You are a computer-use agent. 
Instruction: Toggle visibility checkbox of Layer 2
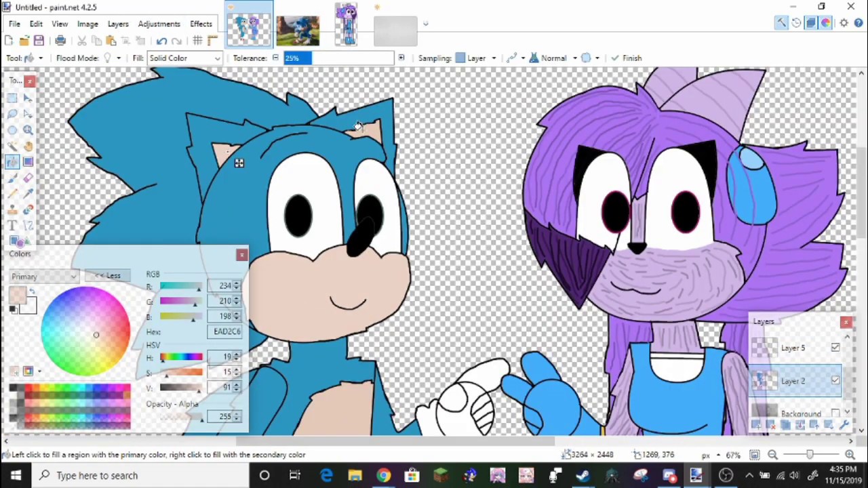[835, 381]
